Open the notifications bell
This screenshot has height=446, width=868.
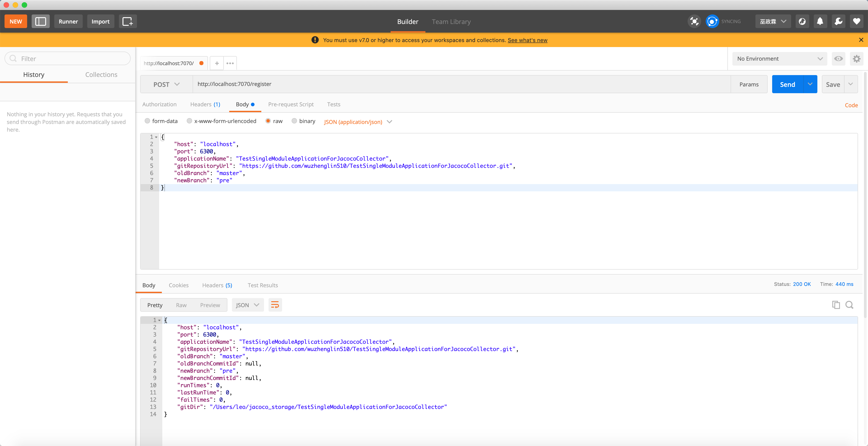point(820,21)
